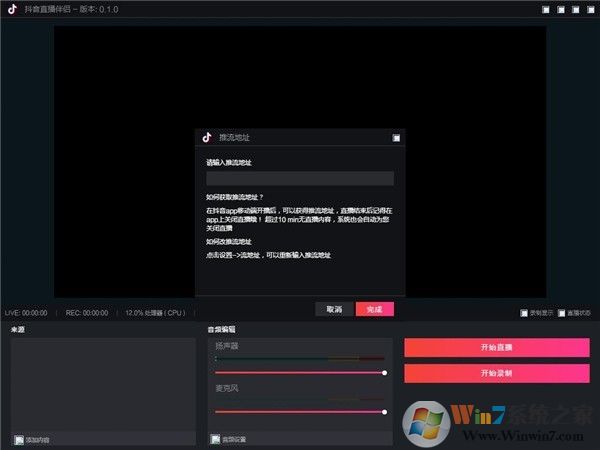This screenshot has height=450, width=600.
Task: Click the 麦克风 volume slider handle
Action: pos(385,411)
